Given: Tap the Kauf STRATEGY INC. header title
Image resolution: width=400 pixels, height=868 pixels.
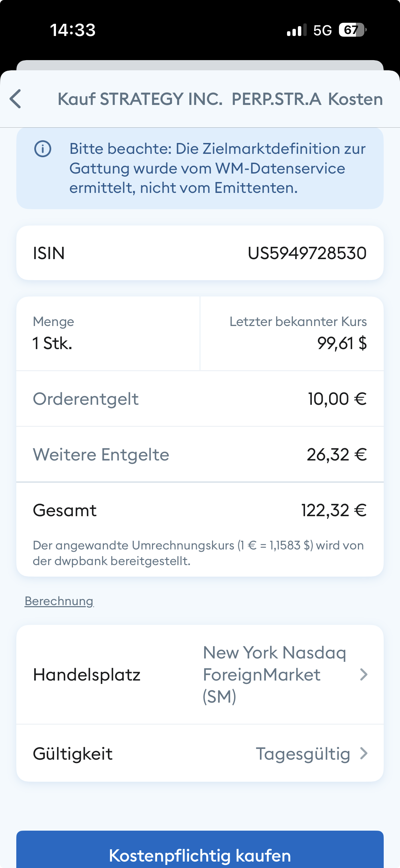Looking at the screenshot, I should 220,99.
